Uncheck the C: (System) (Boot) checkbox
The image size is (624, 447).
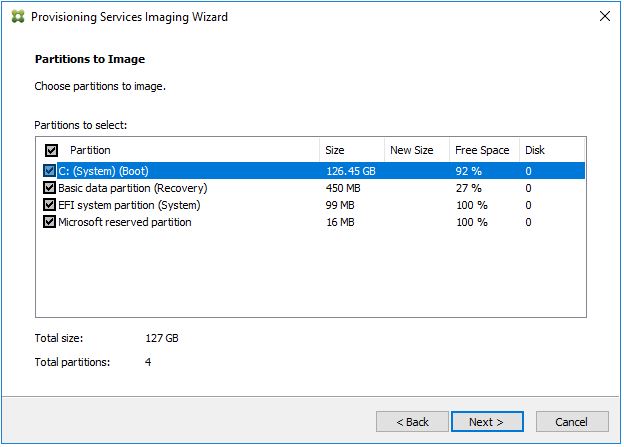pos(50,171)
